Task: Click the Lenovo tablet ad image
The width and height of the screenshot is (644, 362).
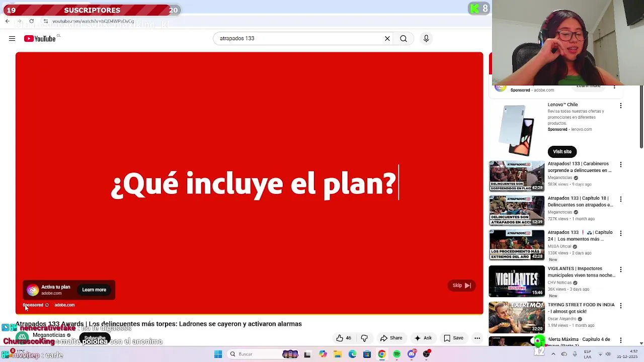Action: (517, 130)
